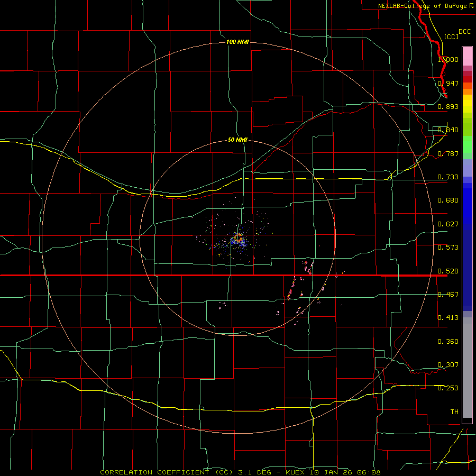This screenshot has width=476, height=476.
Task: Click the Correlation Coefficient product title at bottom
Action: pos(167,472)
